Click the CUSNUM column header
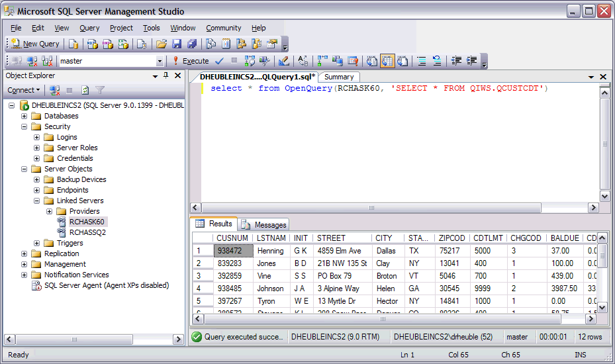This screenshot has height=364, width=615. coord(232,238)
